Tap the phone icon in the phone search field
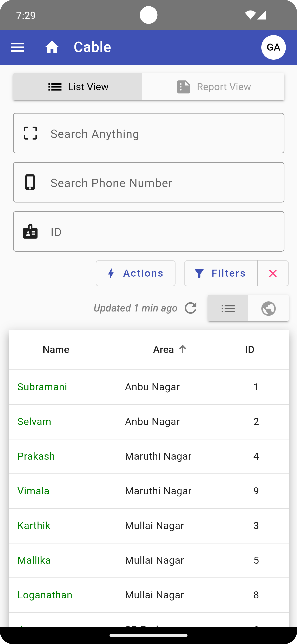297x644 pixels. tap(30, 182)
